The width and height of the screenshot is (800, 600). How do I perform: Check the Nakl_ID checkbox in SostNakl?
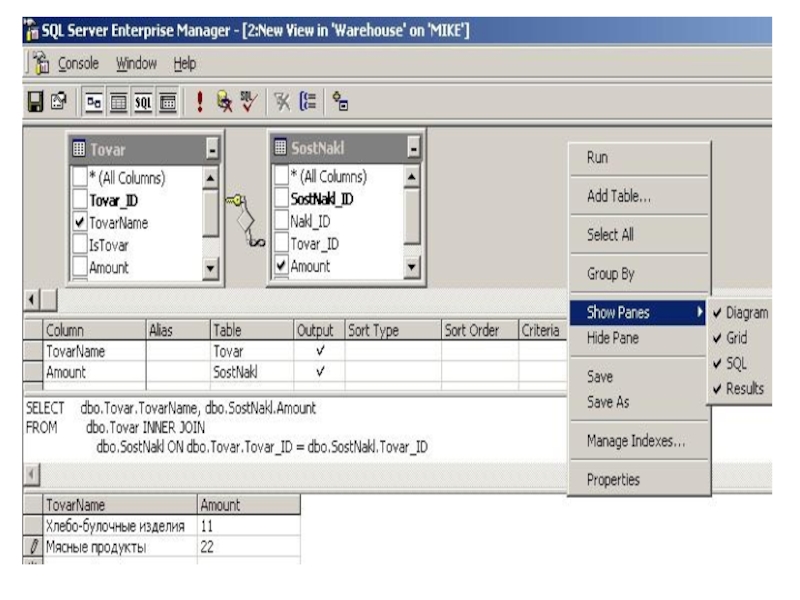click(x=281, y=221)
